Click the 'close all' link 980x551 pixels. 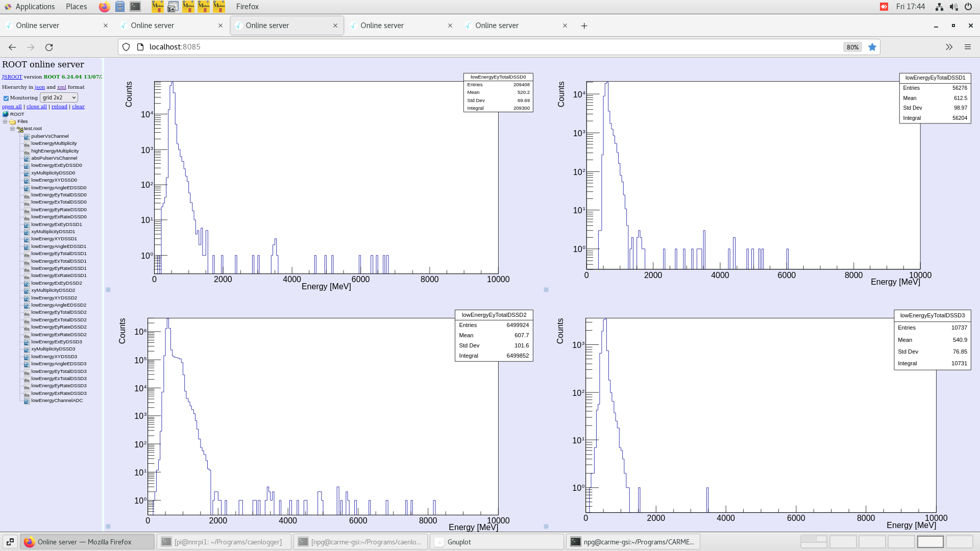coord(36,107)
